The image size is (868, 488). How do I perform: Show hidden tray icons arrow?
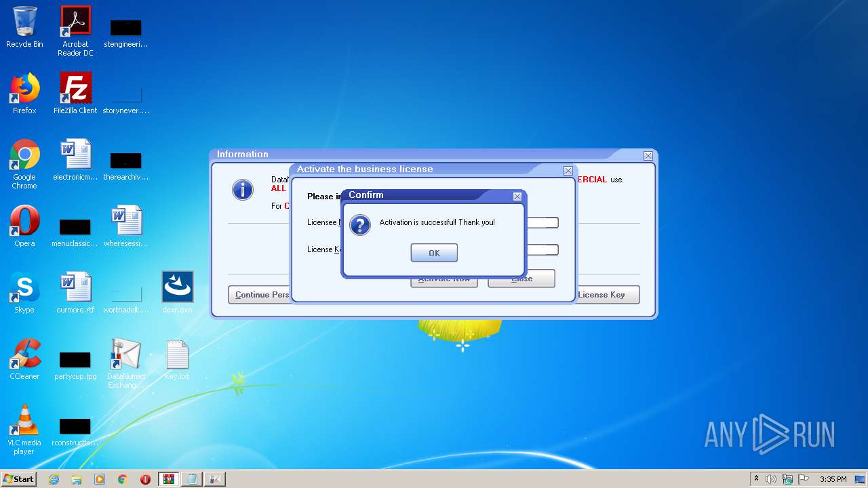click(757, 479)
